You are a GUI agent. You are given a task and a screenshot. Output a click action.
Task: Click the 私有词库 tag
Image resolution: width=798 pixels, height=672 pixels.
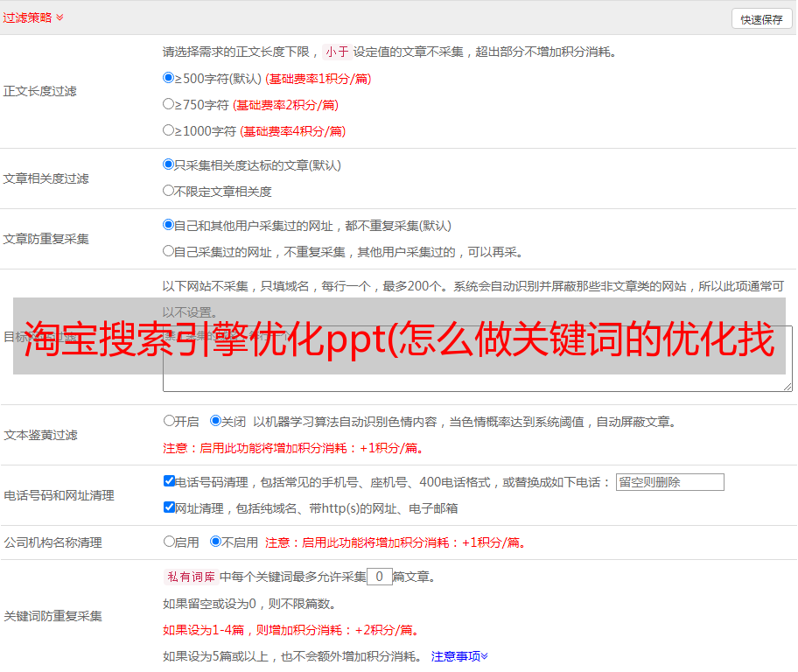coord(189,577)
